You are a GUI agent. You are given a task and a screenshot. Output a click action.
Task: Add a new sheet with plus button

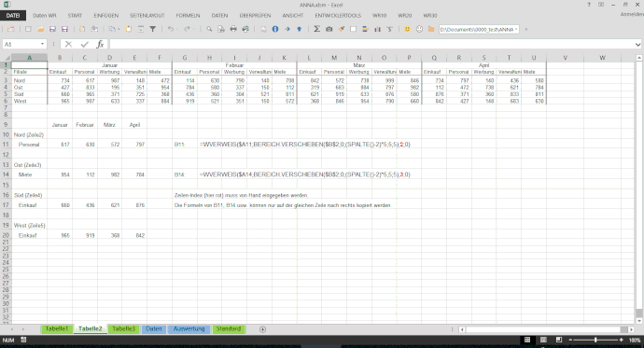[x=262, y=329]
